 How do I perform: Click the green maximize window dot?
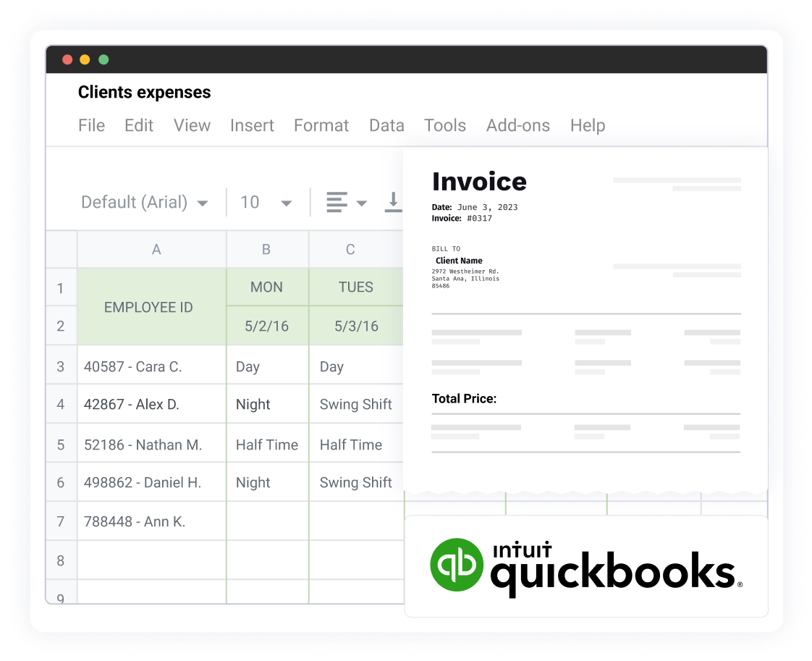click(x=103, y=59)
